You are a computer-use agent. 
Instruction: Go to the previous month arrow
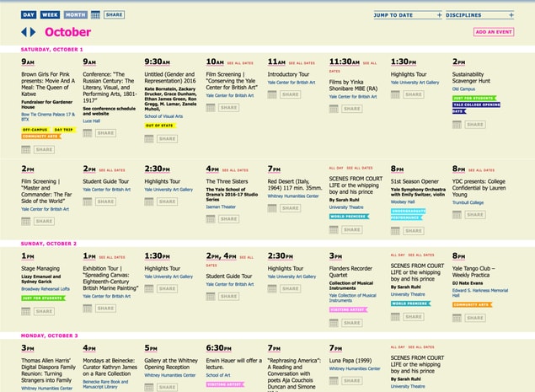(24, 32)
